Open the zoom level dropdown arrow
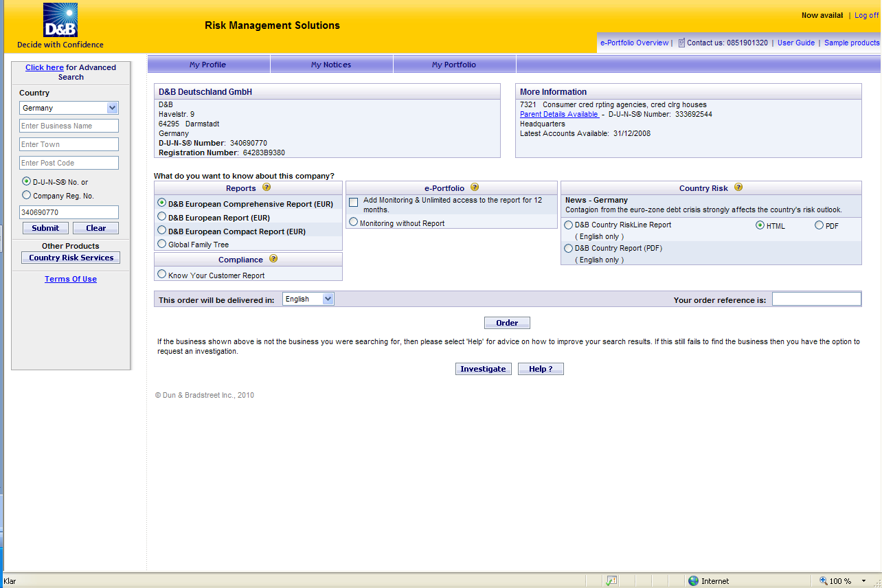 pyautogui.click(x=863, y=581)
